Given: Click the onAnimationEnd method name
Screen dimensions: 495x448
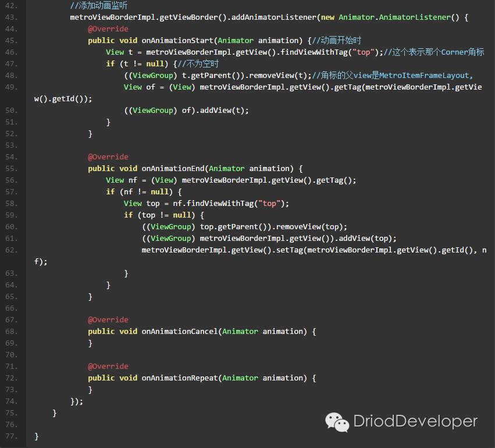Looking at the screenshot, I should pos(173,169).
